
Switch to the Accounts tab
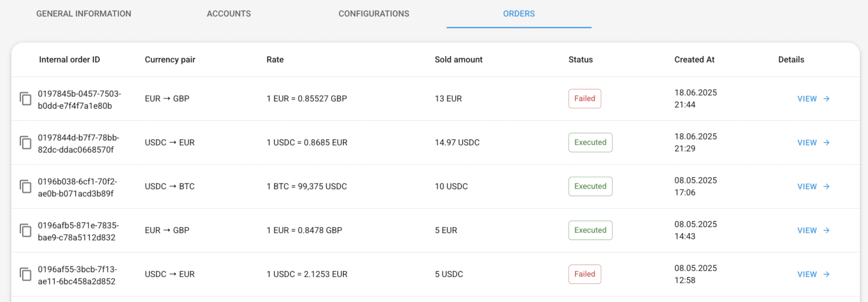(x=229, y=14)
